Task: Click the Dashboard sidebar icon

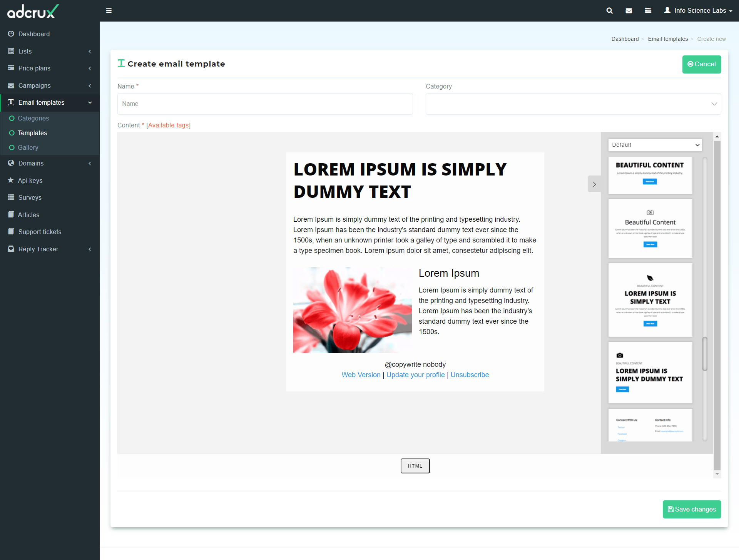Action: coord(11,34)
